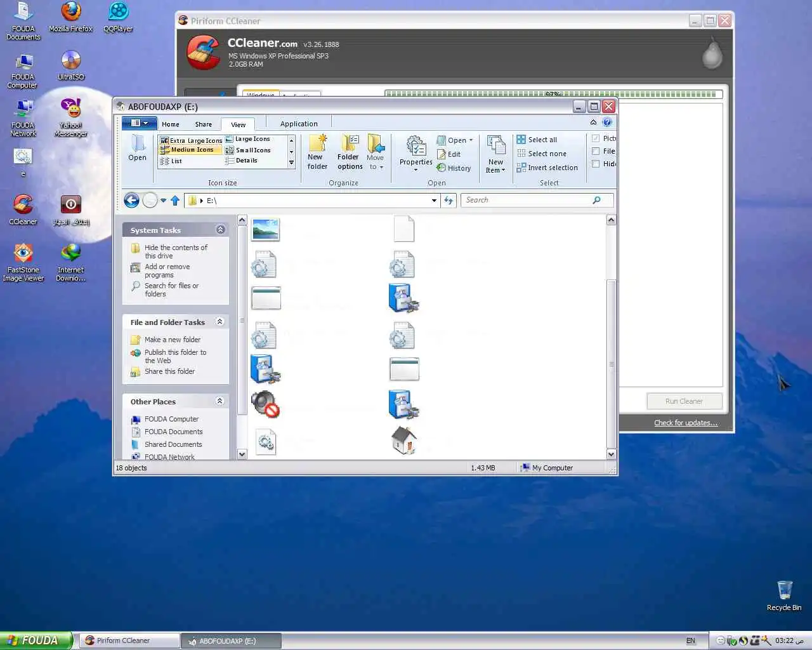The width and height of the screenshot is (812, 650).
Task: Go back with the blue Back arrow
Action: [x=131, y=201]
